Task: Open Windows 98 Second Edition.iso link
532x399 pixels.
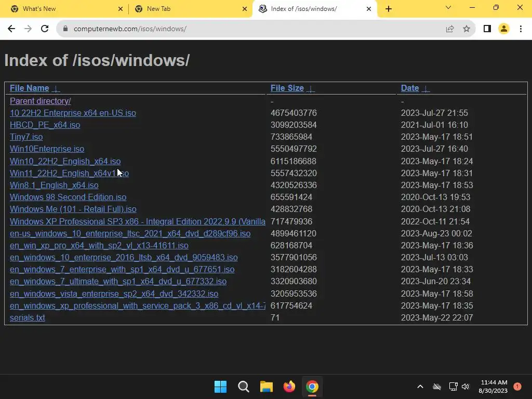Action: click(68, 197)
